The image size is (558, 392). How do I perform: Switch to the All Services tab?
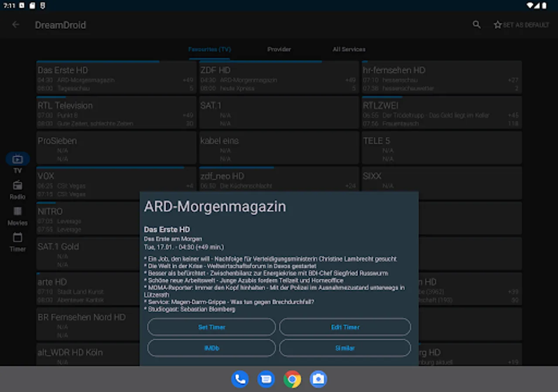(x=349, y=49)
